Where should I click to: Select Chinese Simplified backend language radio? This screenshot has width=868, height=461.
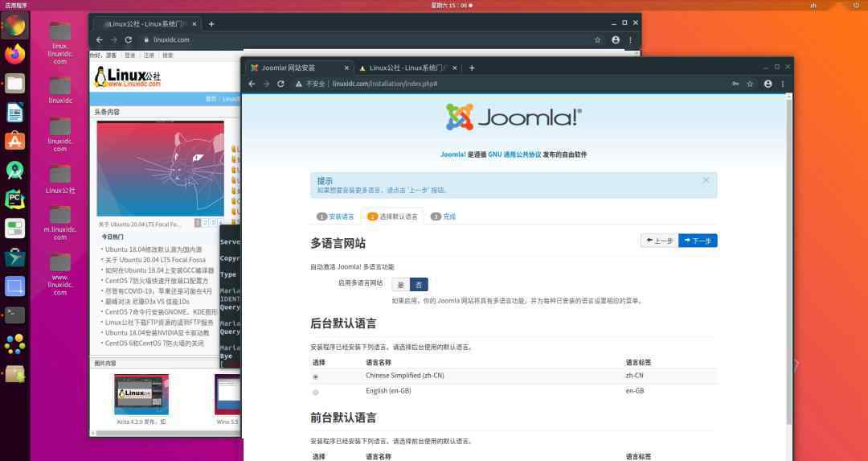[x=316, y=377]
